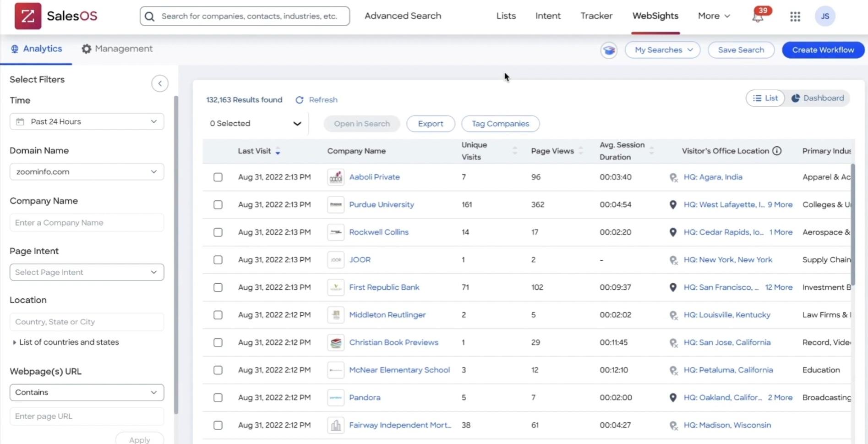Open the Analytics tab
Screen dimensions: 868x444
[x=36, y=49]
